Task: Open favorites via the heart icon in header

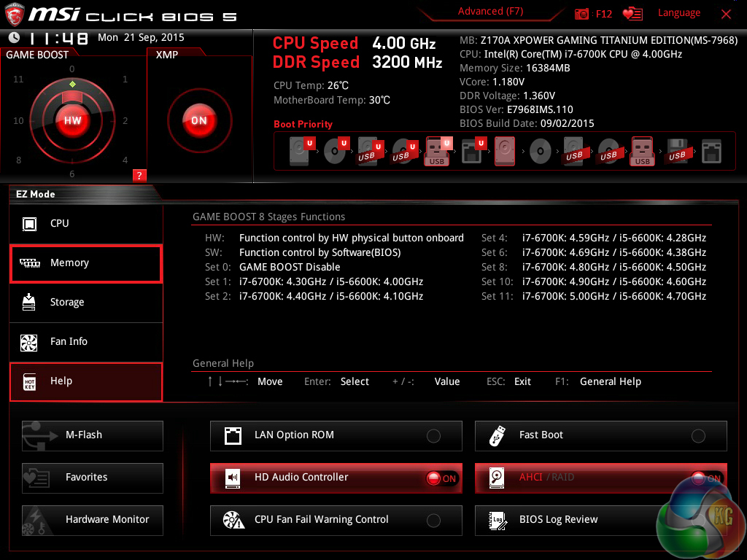Action: pos(632,14)
